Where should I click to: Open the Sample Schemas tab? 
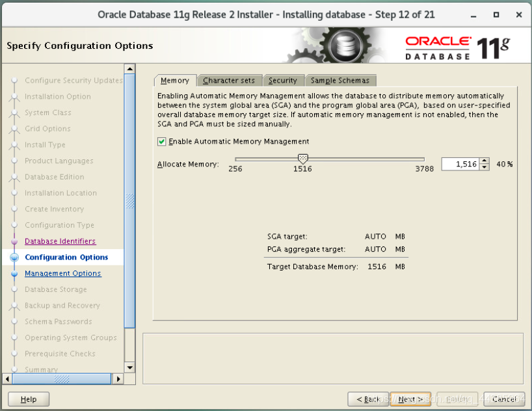[340, 81]
